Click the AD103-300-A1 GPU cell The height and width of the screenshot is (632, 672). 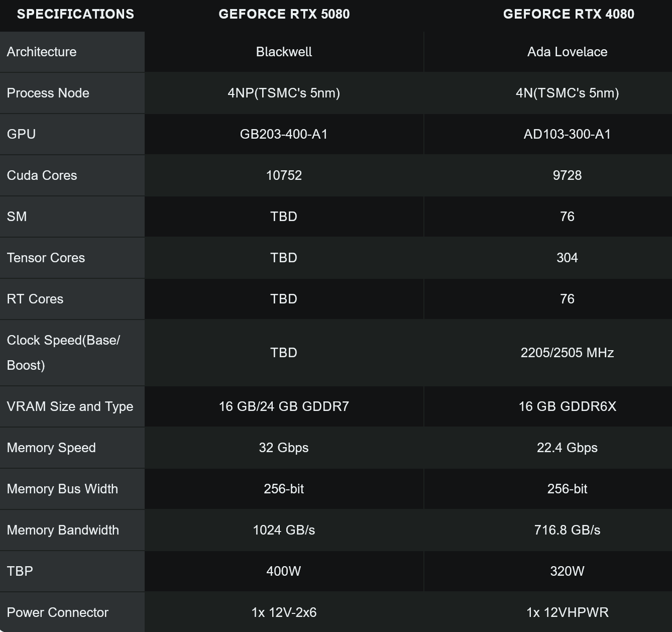coord(567,134)
